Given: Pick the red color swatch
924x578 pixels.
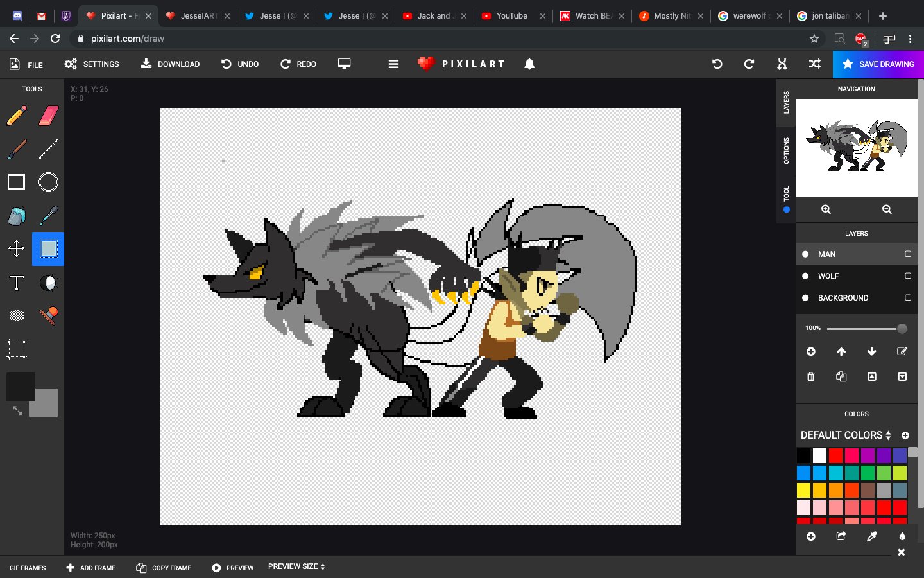Looking at the screenshot, I should coord(835,456).
